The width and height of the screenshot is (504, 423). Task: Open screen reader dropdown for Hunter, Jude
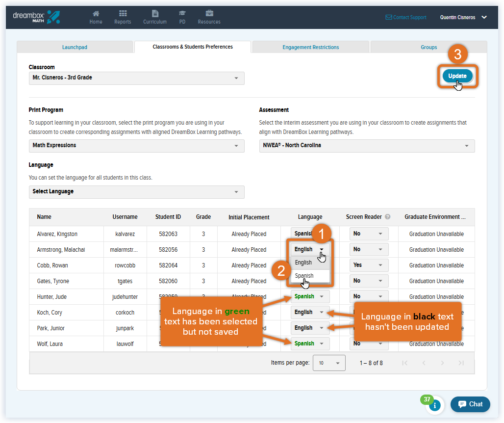coord(369,296)
